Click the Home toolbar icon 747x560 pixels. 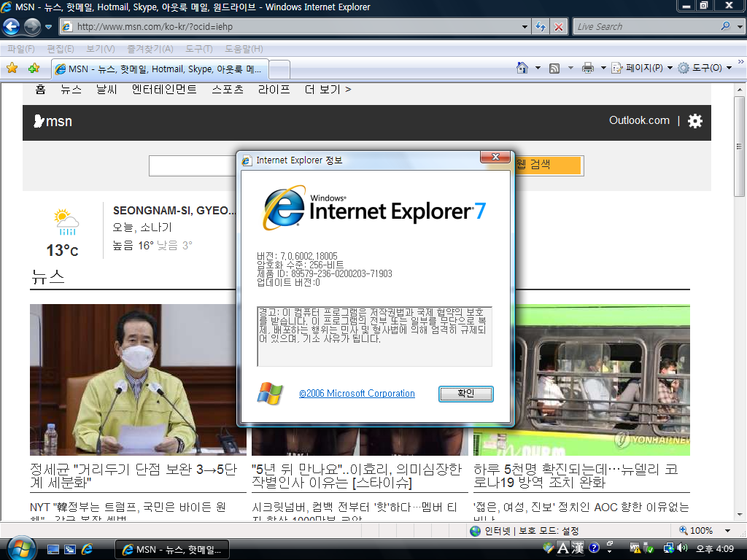click(522, 68)
